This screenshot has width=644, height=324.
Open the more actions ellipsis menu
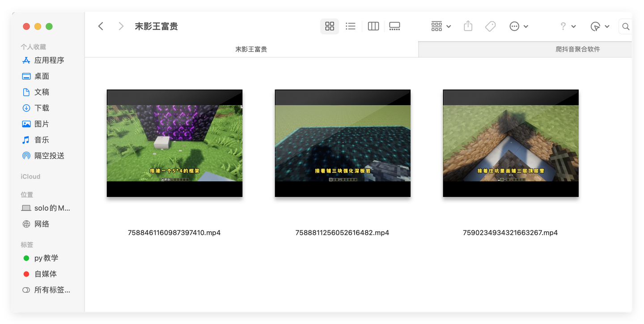coord(519,26)
